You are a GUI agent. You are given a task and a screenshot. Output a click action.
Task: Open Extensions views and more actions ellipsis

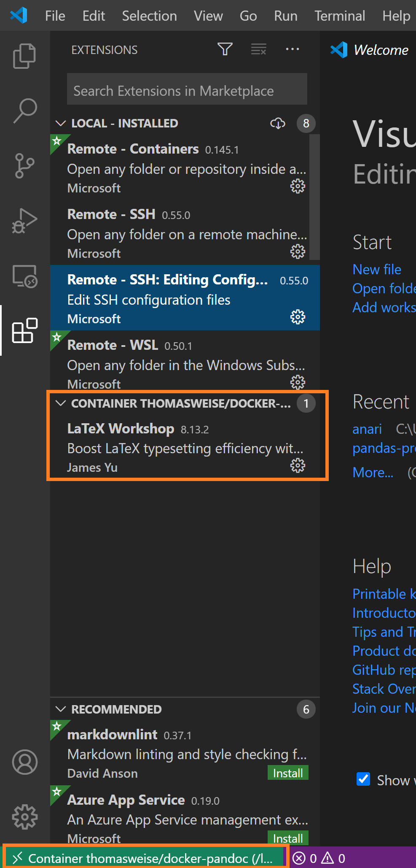point(293,49)
